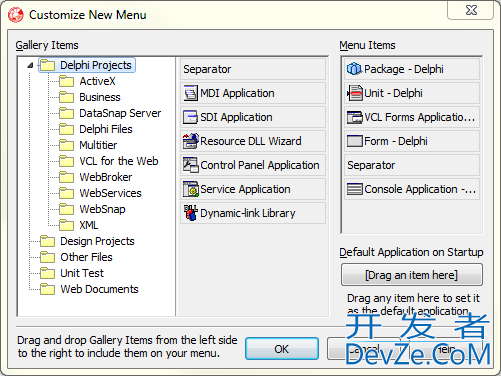
Task: Click the Package - Delphi icon
Action: pos(354,69)
